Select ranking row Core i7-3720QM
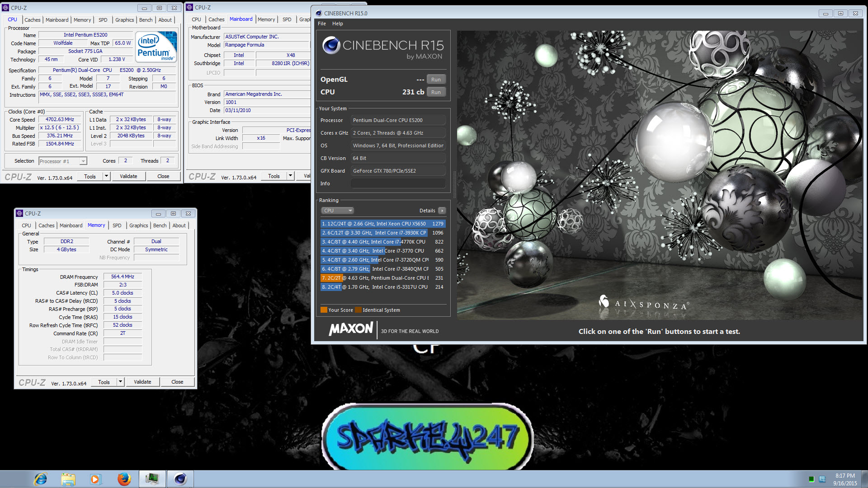 (x=383, y=260)
